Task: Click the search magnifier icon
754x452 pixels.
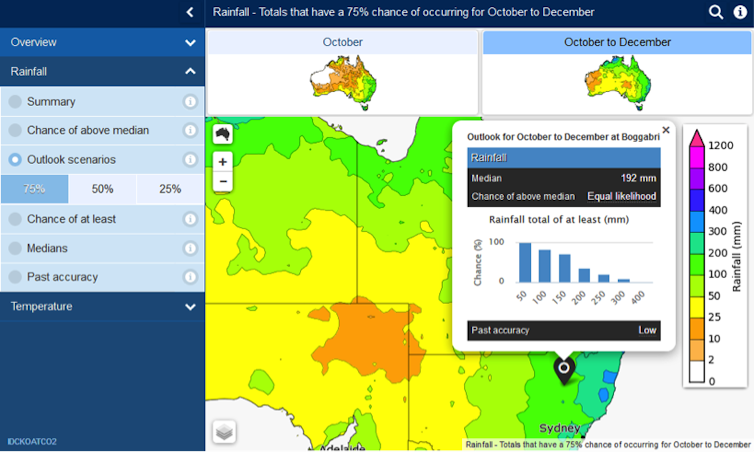Action: coord(716,12)
